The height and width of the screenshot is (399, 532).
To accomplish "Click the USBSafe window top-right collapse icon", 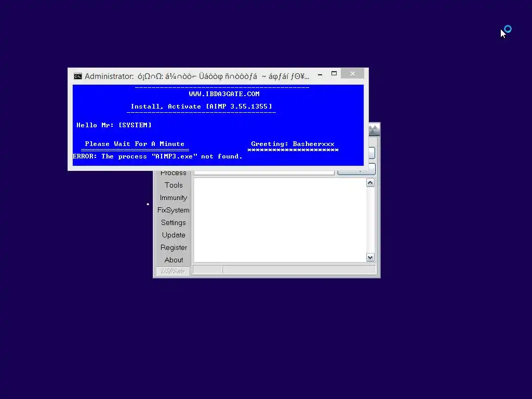I will pos(374,129).
